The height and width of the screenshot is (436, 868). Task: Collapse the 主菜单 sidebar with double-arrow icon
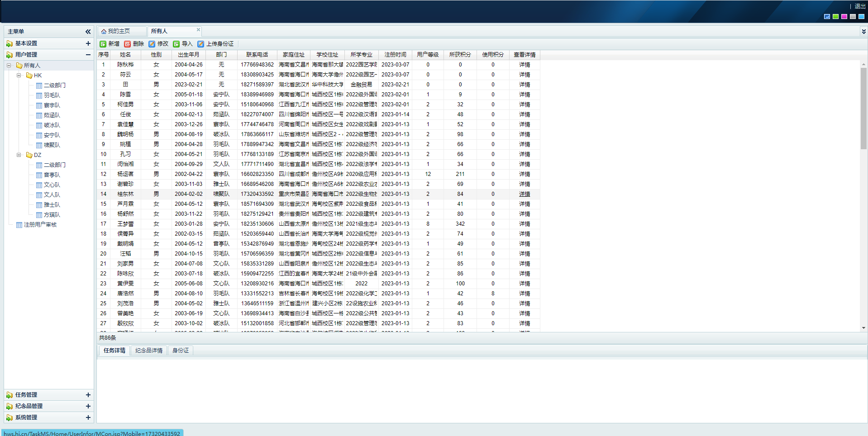click(x=88, y=32)
